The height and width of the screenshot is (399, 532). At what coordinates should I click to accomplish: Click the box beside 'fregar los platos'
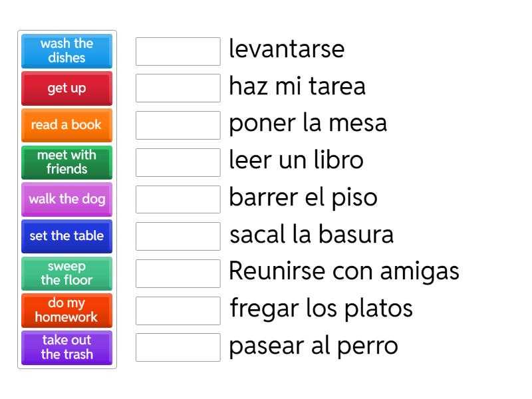coord(177,310)
